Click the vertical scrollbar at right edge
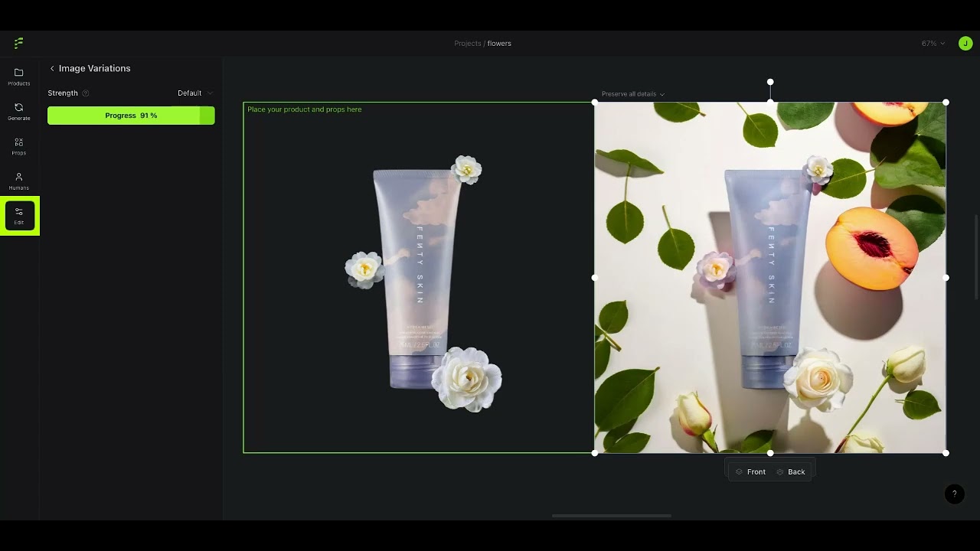 pos(976,258)
